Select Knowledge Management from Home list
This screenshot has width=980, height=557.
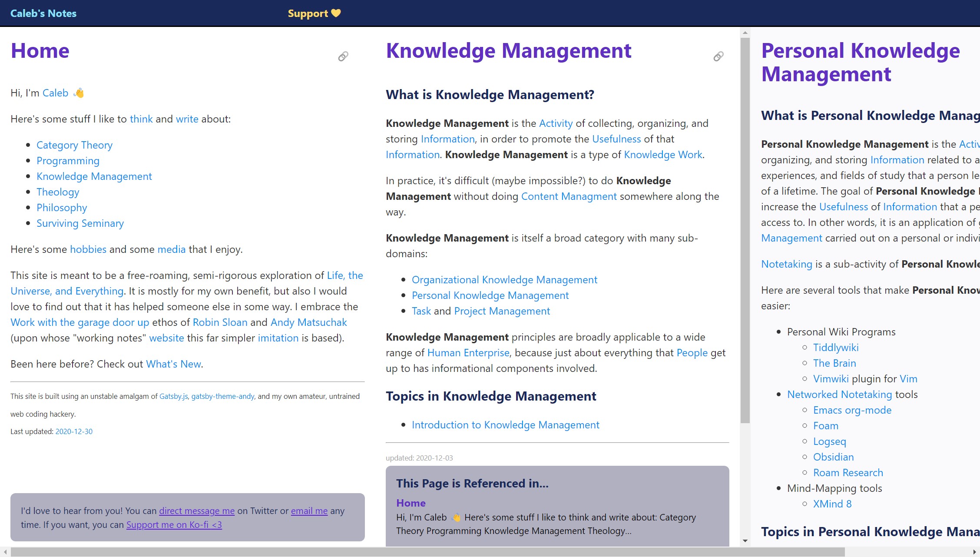click(94, 176)
